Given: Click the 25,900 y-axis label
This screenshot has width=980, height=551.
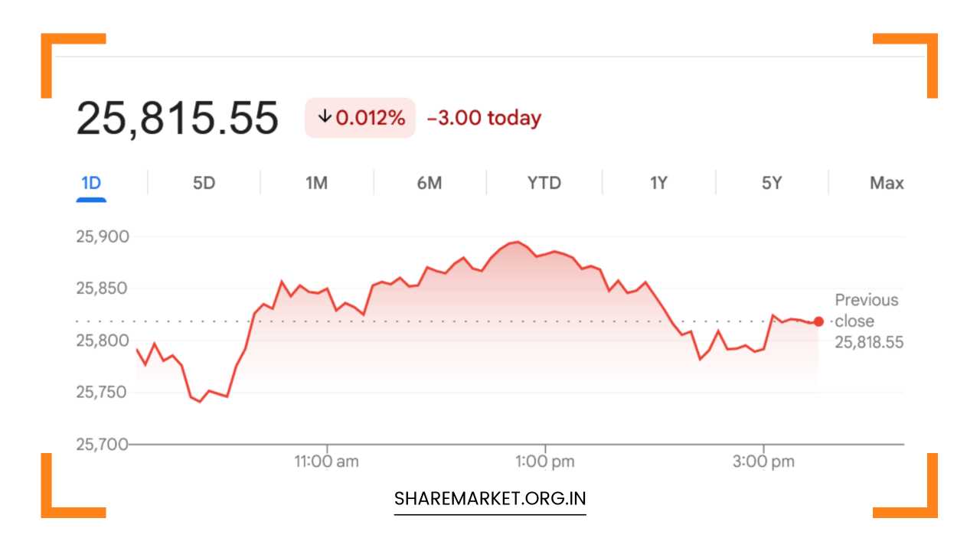Looking at the screenshot, I should point(103,236).
